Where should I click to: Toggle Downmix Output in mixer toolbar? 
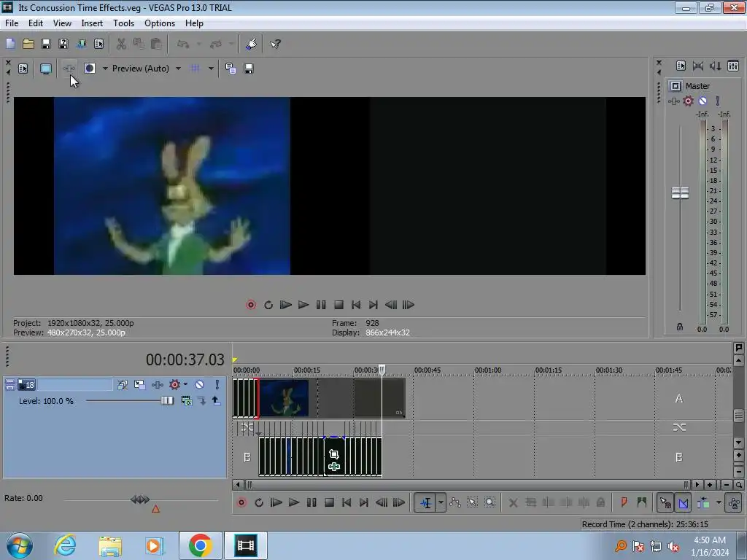[698, 66]
